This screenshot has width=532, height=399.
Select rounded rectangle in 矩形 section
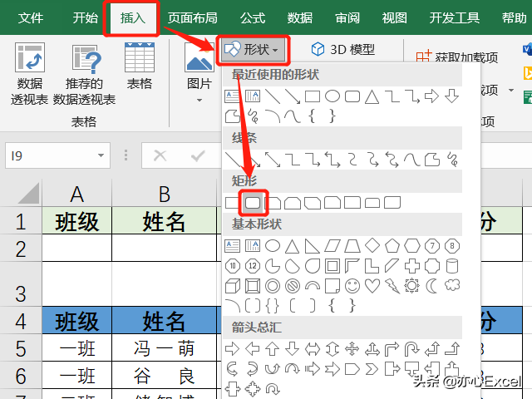point(253,203)
